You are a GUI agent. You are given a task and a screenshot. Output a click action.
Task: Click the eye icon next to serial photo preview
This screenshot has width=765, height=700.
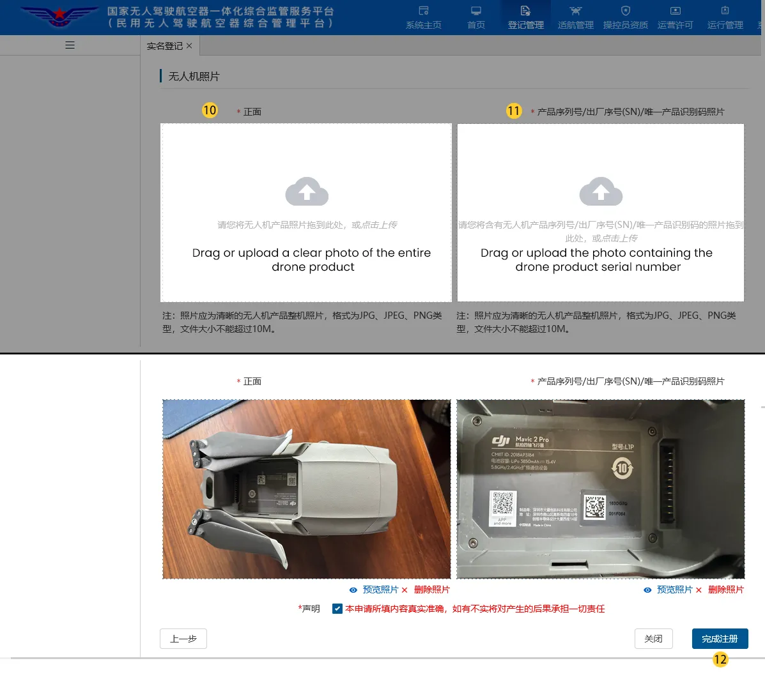pyautogui.click(x=647, y=590)
